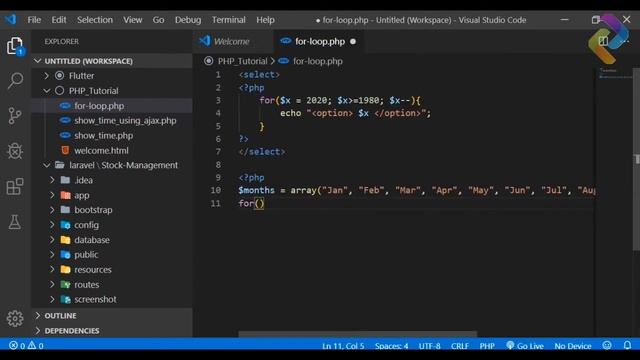
Task: Open the Go menu
Action: 158,20
